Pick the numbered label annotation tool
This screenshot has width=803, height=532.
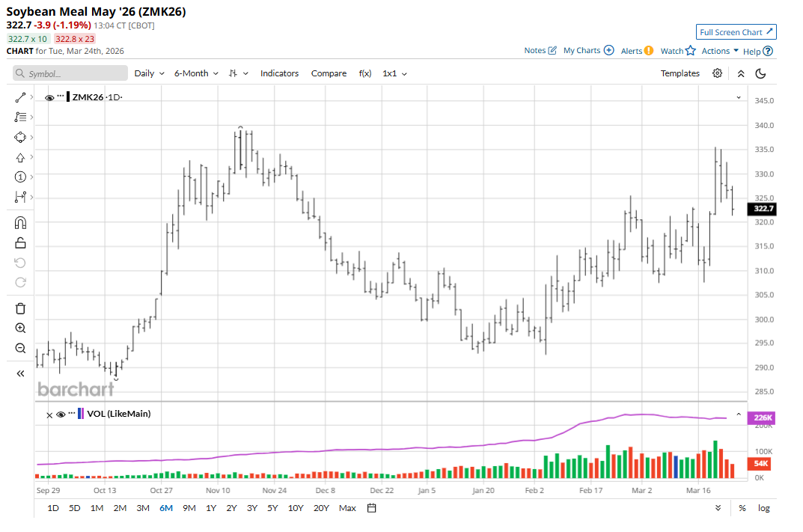(x=20, y=177)
